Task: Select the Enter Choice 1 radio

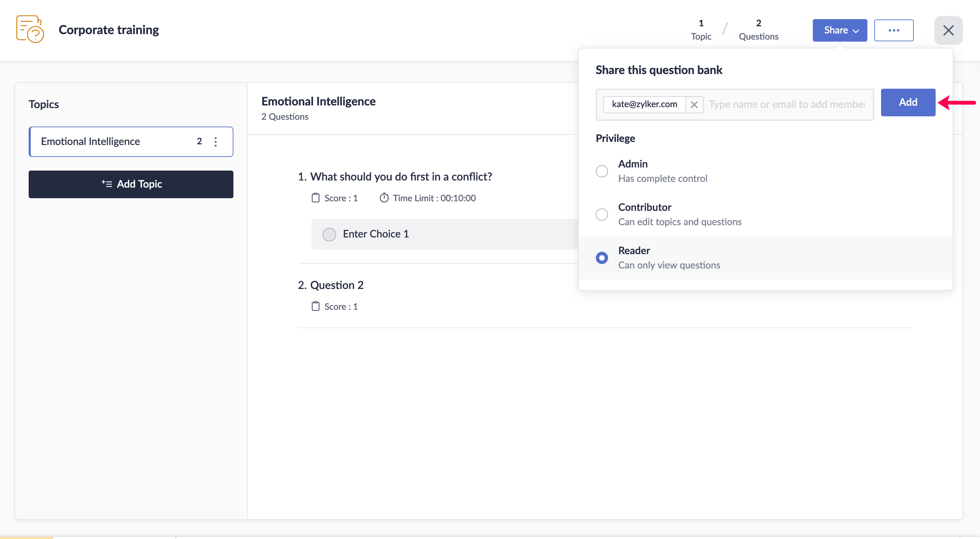Action: point(329,234)
